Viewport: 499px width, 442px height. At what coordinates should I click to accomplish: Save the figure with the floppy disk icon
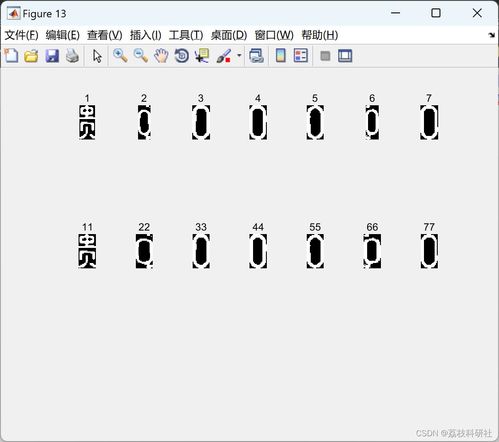(x=52, y=56)
